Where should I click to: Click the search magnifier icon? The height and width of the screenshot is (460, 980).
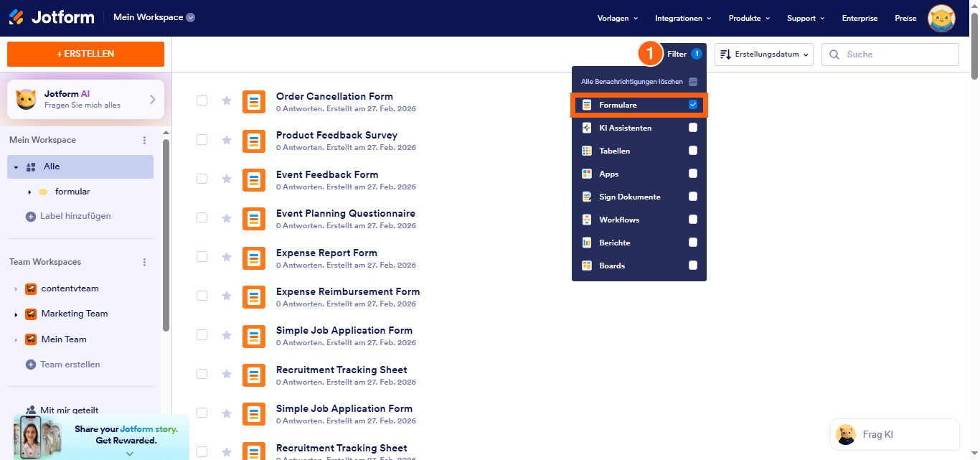[x=834, y=55]
